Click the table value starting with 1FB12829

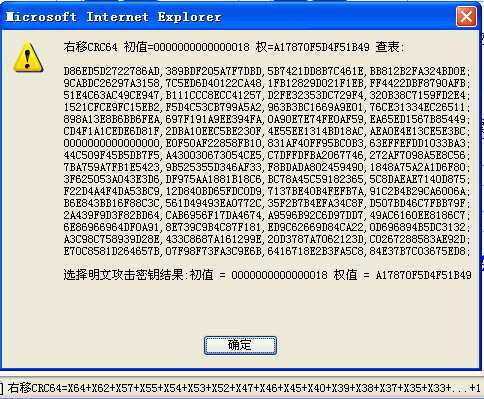pos(315,83)
